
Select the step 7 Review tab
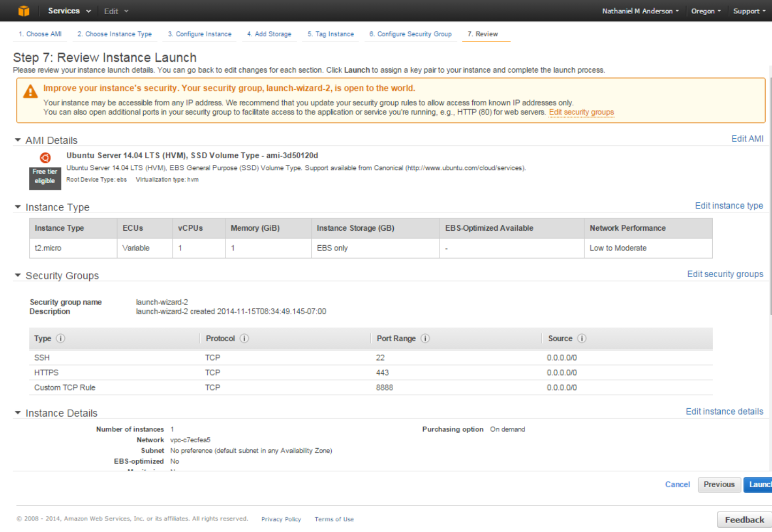[483, 34]
